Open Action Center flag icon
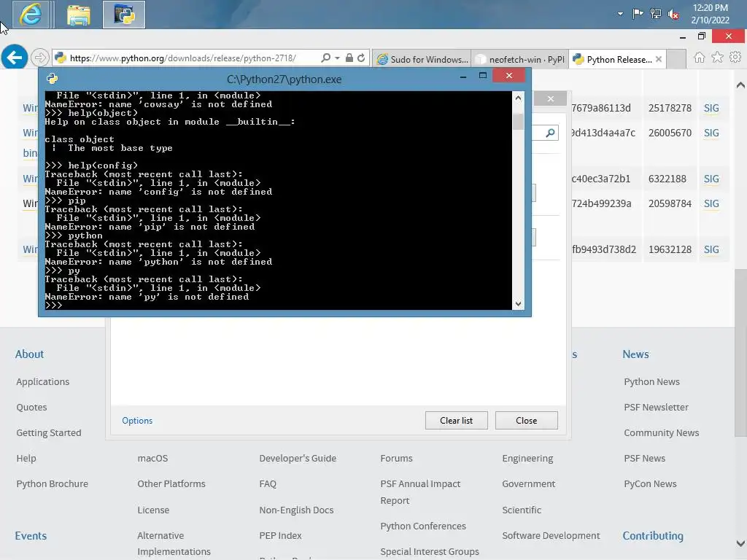 [x=638, y=14]
